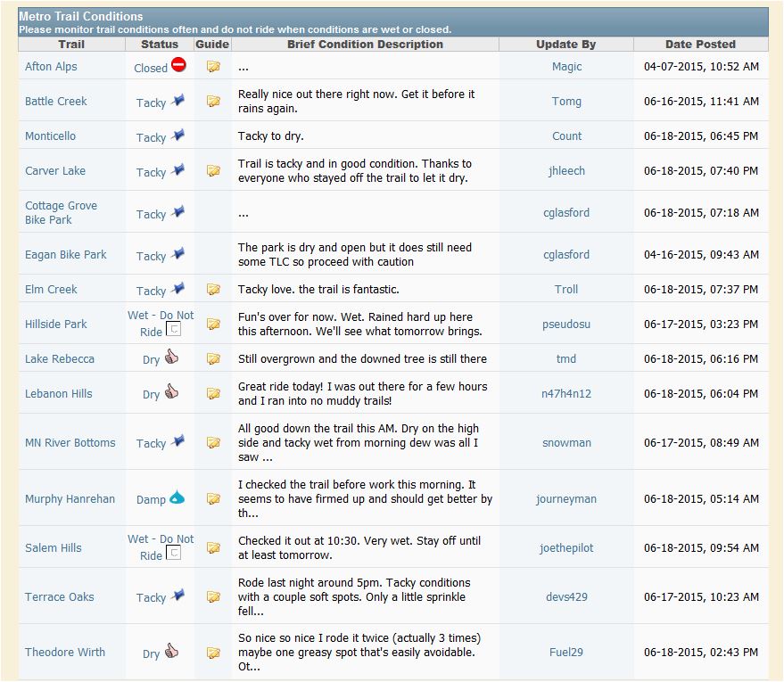
Task: View user profile Magic
Action: click(566, 67)
